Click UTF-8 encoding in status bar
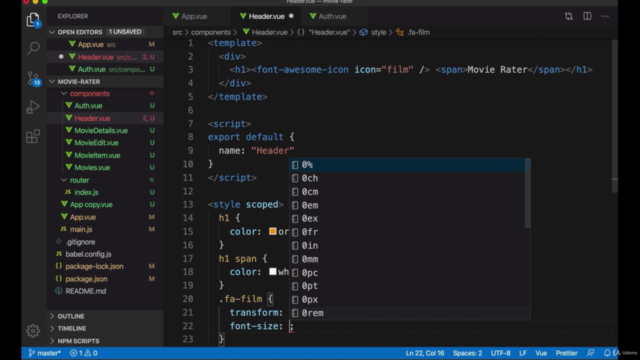The height and width of the screenshot is (360, 640). coord(500,353)
